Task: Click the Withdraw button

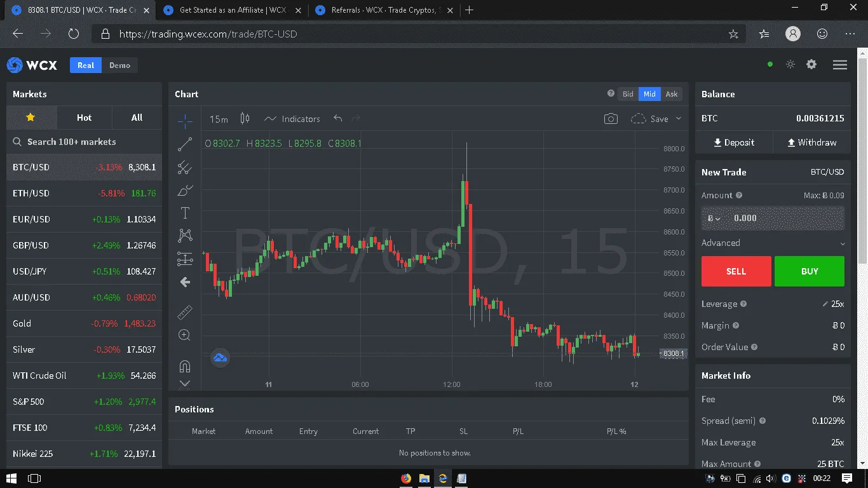Action: tap(811, 142)
